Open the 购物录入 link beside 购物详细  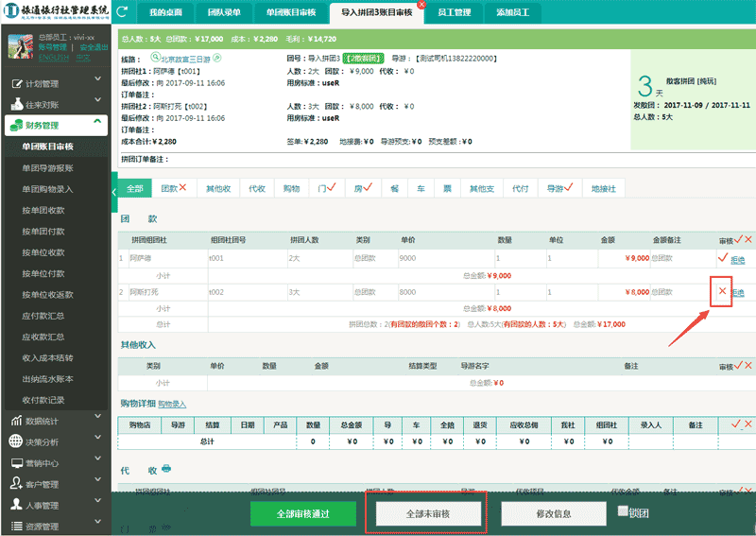[x=172, y=405]
